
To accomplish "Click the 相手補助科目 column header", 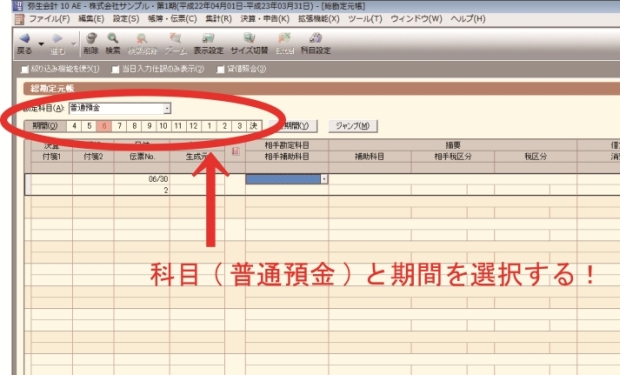I will [287, 157].
